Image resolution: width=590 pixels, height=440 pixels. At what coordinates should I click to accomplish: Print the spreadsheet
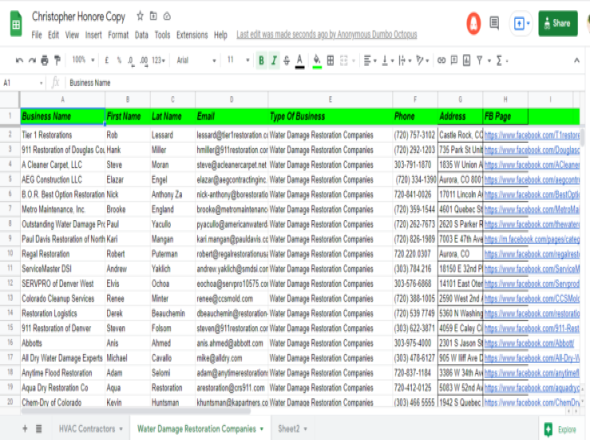(x=45, y=60)
